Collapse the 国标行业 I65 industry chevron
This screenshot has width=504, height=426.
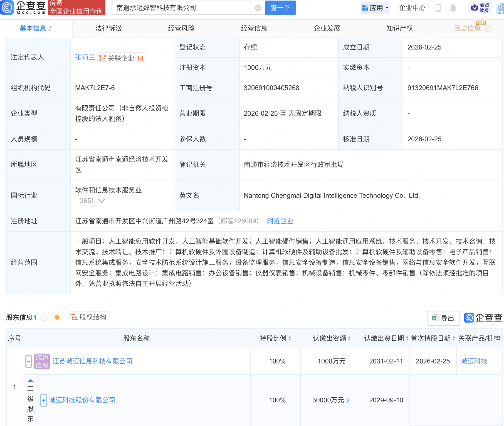(x=102, y=200)
